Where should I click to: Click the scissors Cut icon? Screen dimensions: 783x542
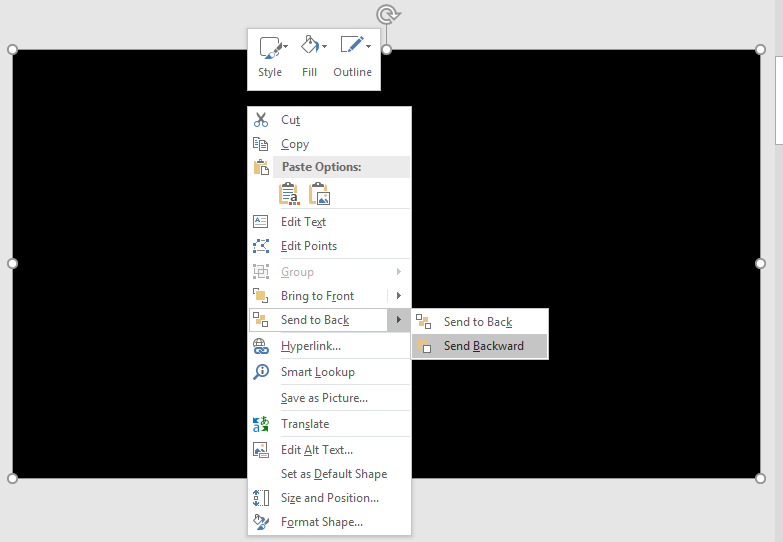click(261, 120)
